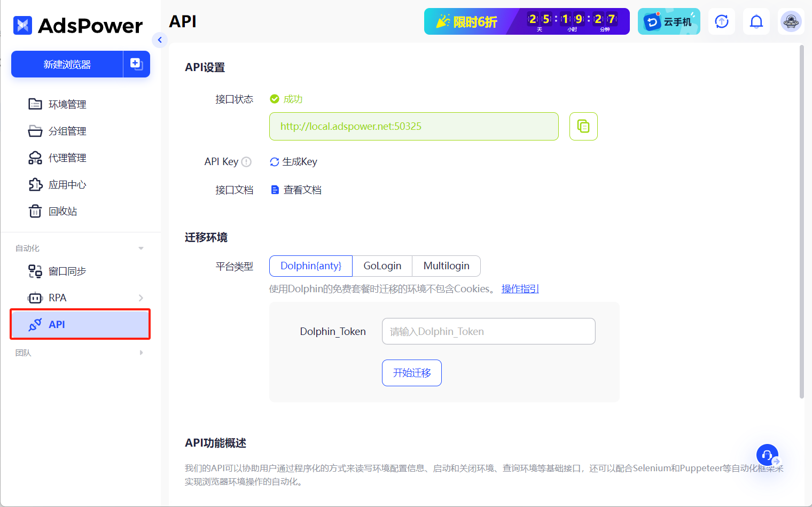Open the 回收站 (Recycle Bin)
812x507 pixels.
[63, 211]
